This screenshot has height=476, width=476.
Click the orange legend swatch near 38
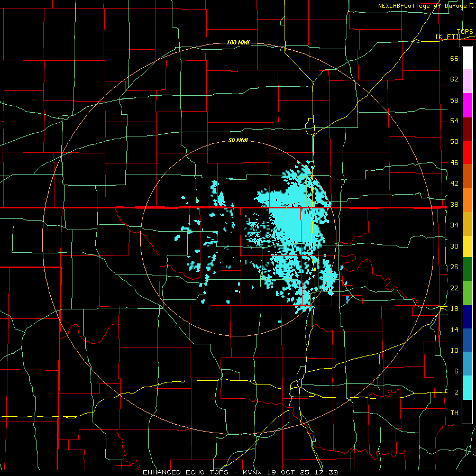click(x=467, y=200)
